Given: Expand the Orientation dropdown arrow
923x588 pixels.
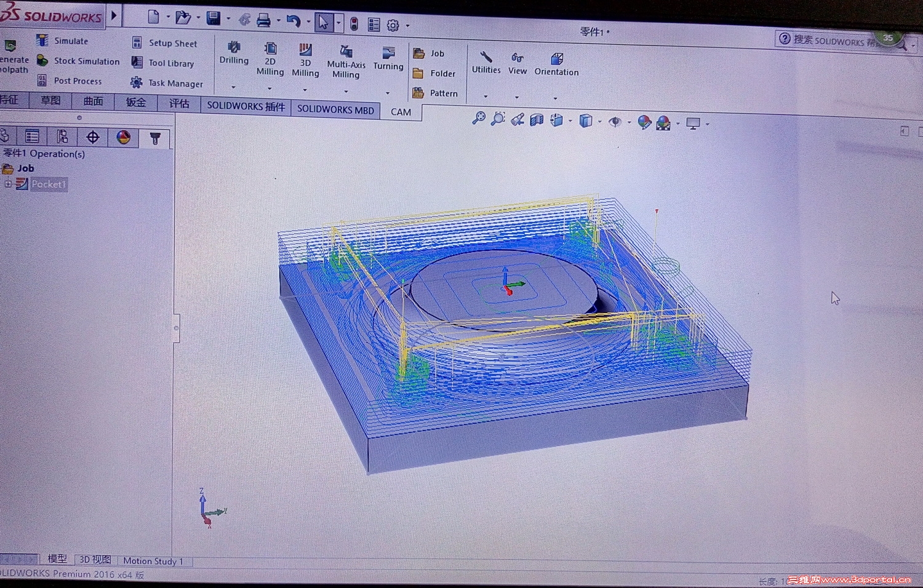Looking at the screenshot, I should click(x=555, y=98).
